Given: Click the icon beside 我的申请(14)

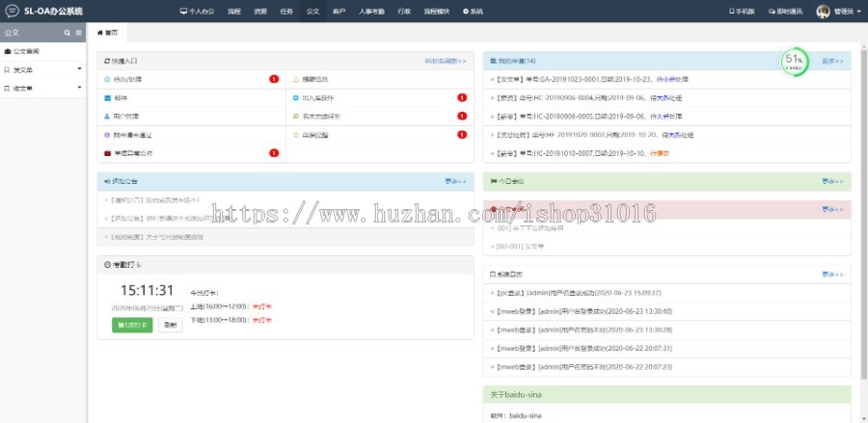Looking at the screenshot, I should coord(493,61).
